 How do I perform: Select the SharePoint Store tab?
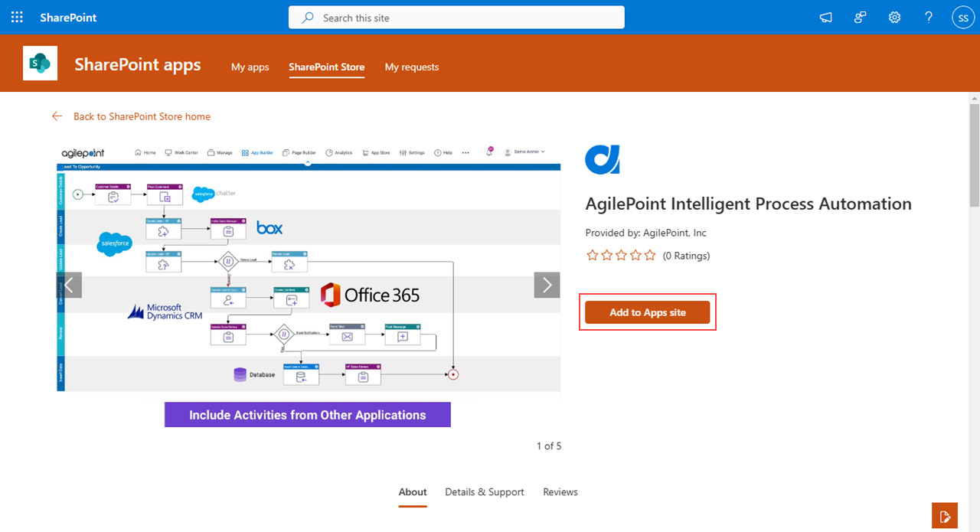click(x=326, y=67)
